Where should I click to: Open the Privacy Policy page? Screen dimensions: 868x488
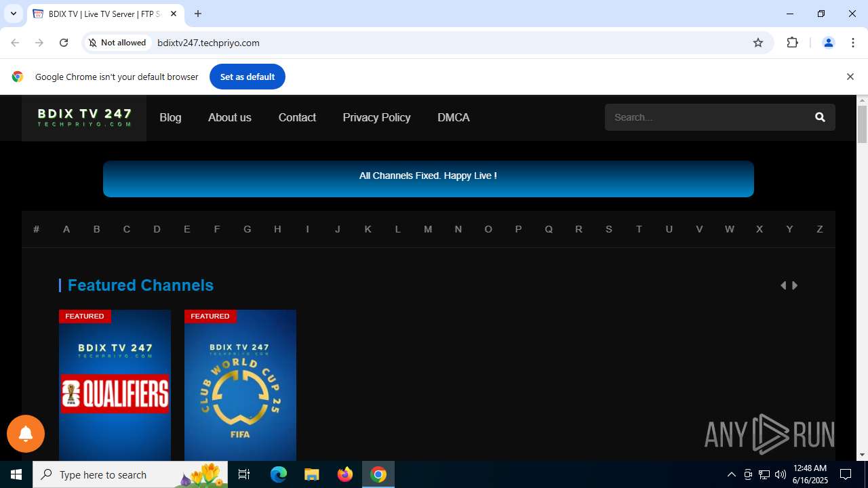(x=376, y=117)
